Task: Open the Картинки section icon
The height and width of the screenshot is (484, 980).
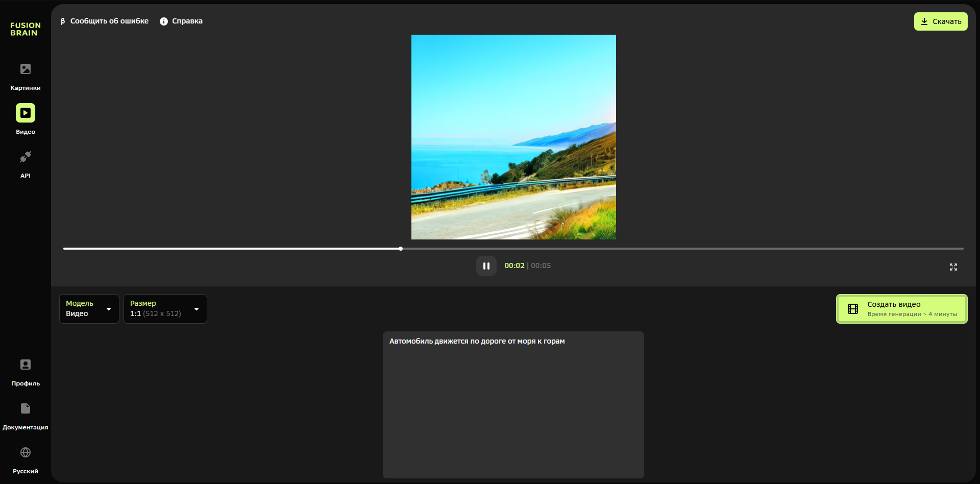Action: 26,69
